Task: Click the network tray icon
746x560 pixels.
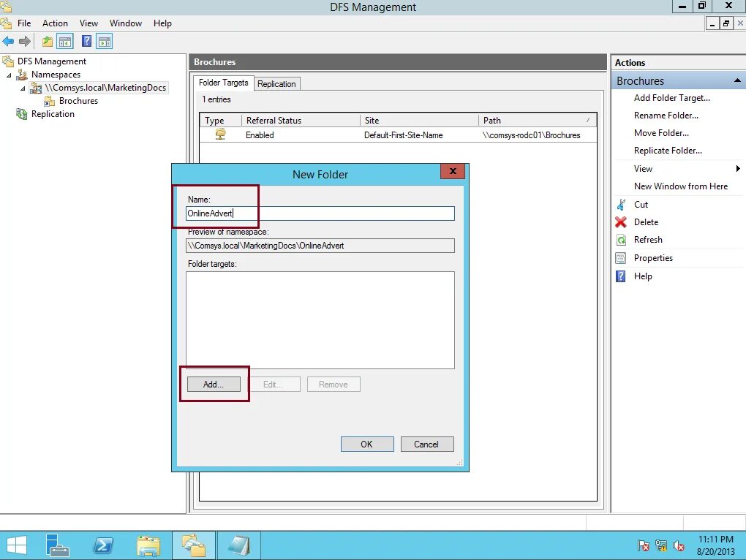Action: click(x=661, y=545)
